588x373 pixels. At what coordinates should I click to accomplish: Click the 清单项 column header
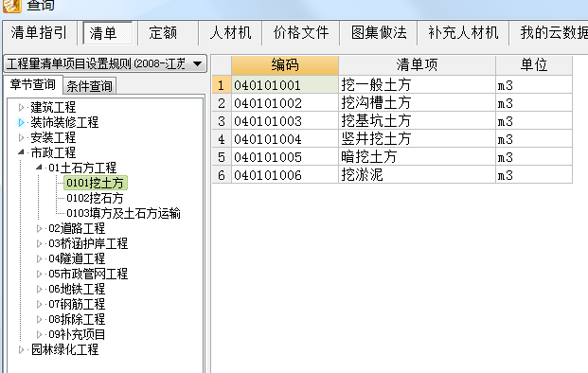[417, 65]
